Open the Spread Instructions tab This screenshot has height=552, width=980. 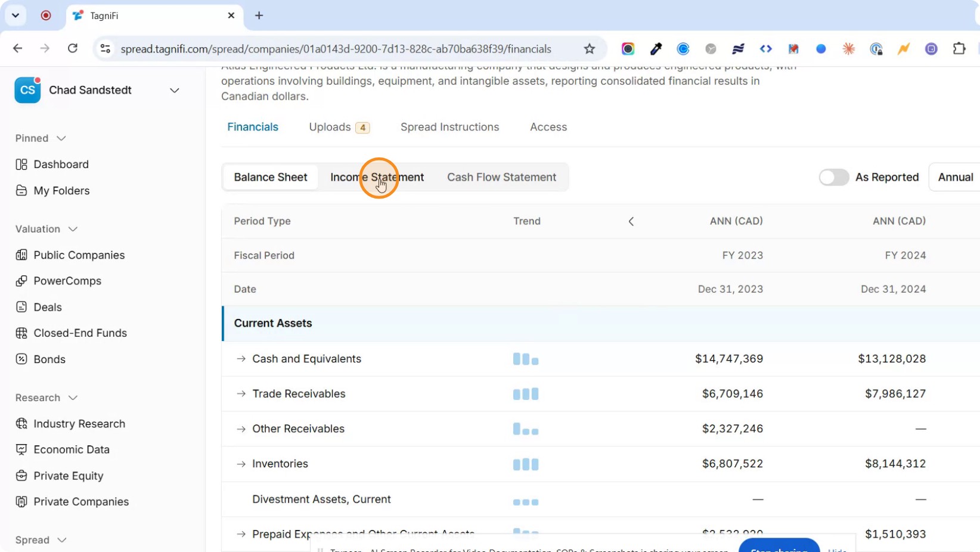[449, 127]
